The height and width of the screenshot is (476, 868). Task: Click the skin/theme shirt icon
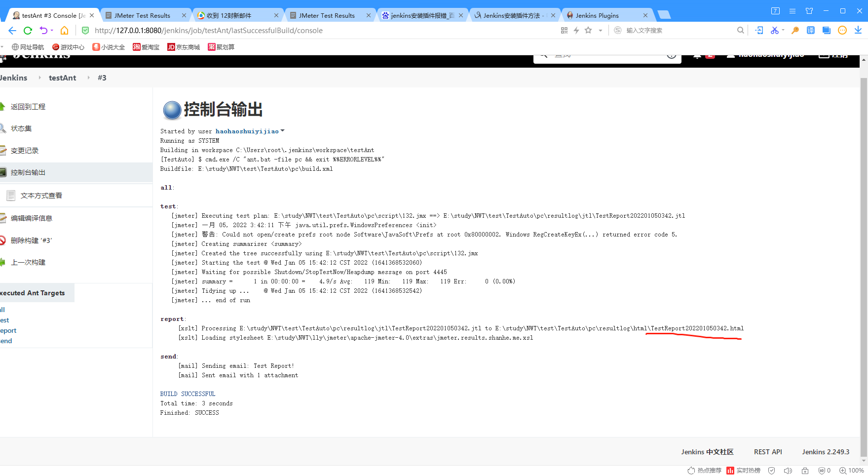tap(809, 11)
